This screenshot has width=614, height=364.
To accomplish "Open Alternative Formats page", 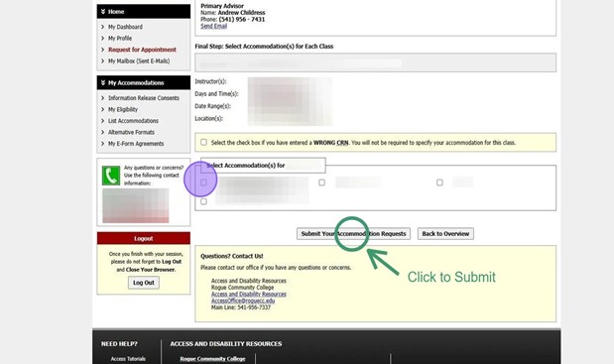I will [x=131, y=132].
